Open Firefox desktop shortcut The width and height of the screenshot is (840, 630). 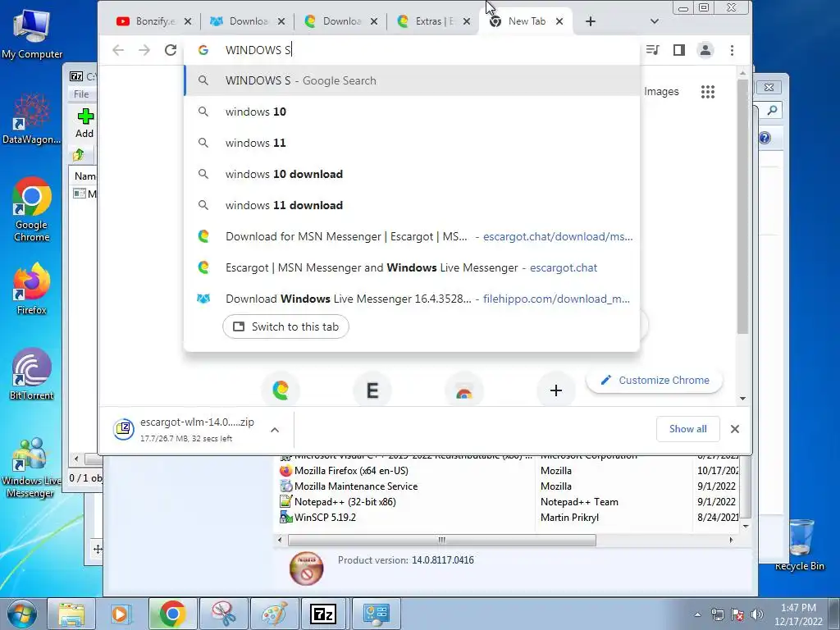pos(31,288)
